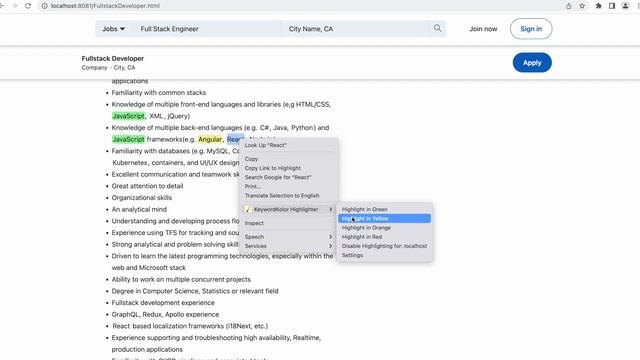Click "Ability to work on multiple concurrent projects"
The image size is (640, 360).
pyautogui.click(x=181, y=279)
